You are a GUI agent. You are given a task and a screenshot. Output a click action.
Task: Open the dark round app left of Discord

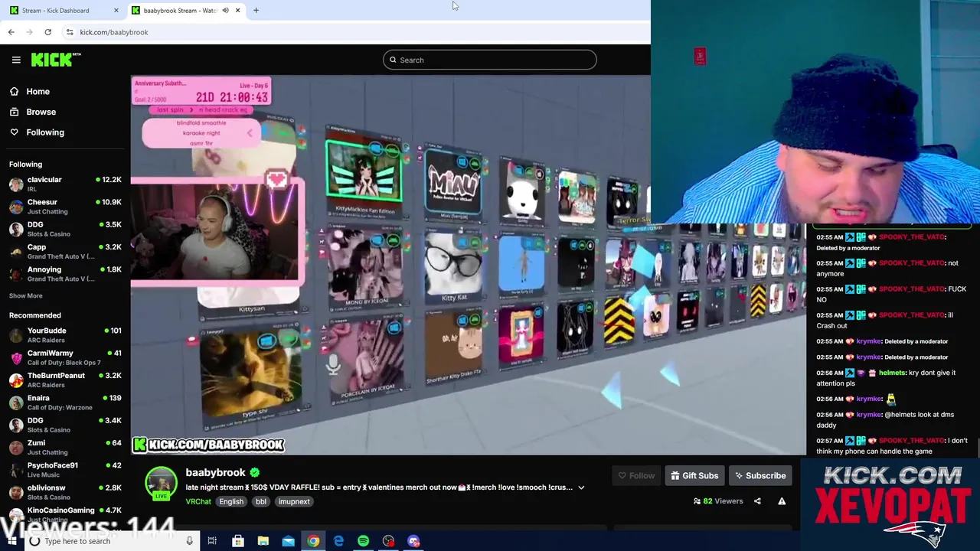coord(388,541)
